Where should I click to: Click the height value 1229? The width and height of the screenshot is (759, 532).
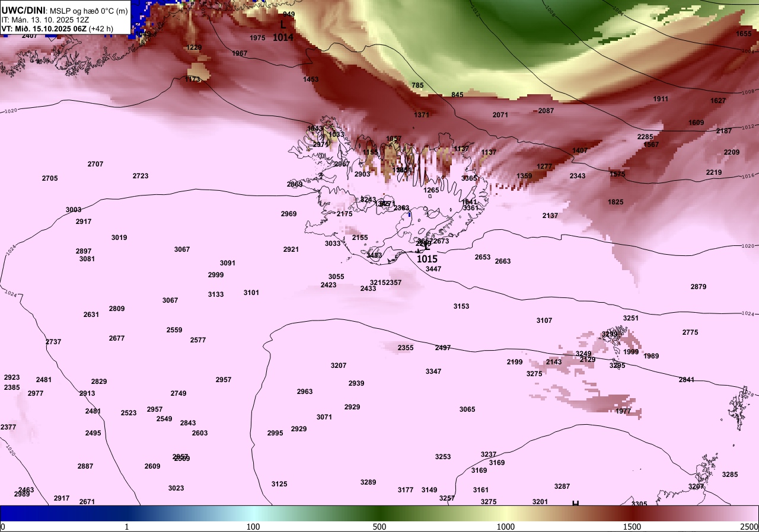[194, 47]
